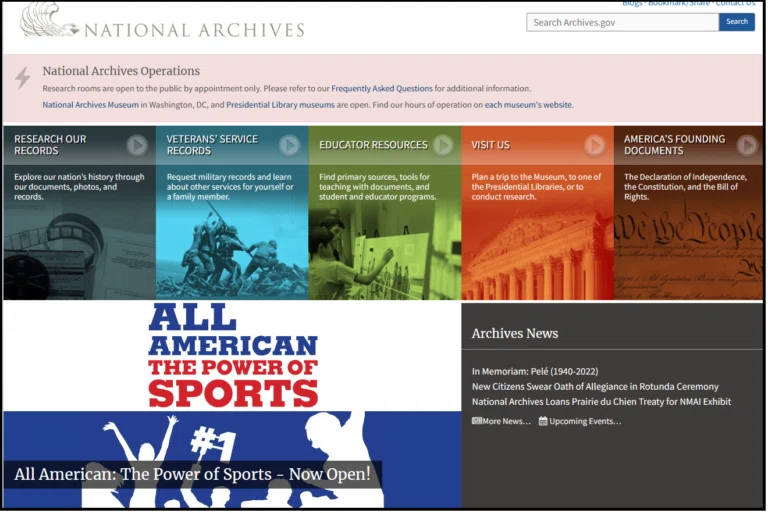Click text 'Explore our nation's history through our documents'
This screenshot has height=513, width=768.
pos(79,187)
